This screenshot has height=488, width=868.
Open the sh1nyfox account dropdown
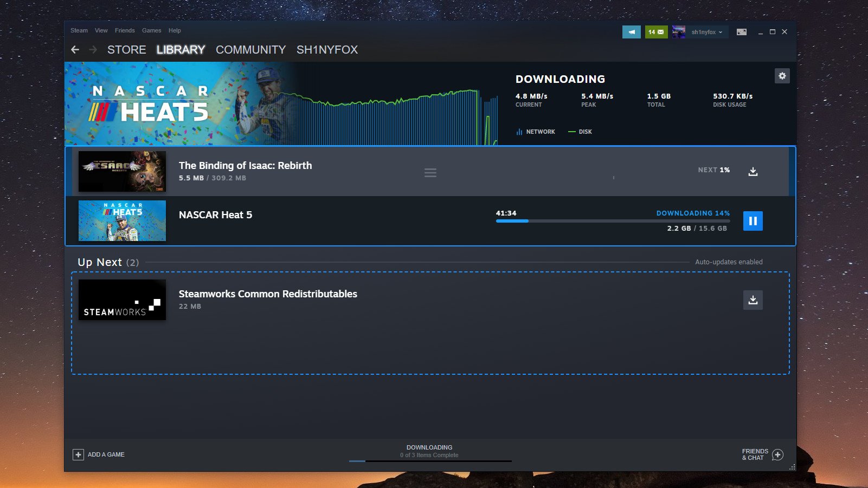[699, 32]
